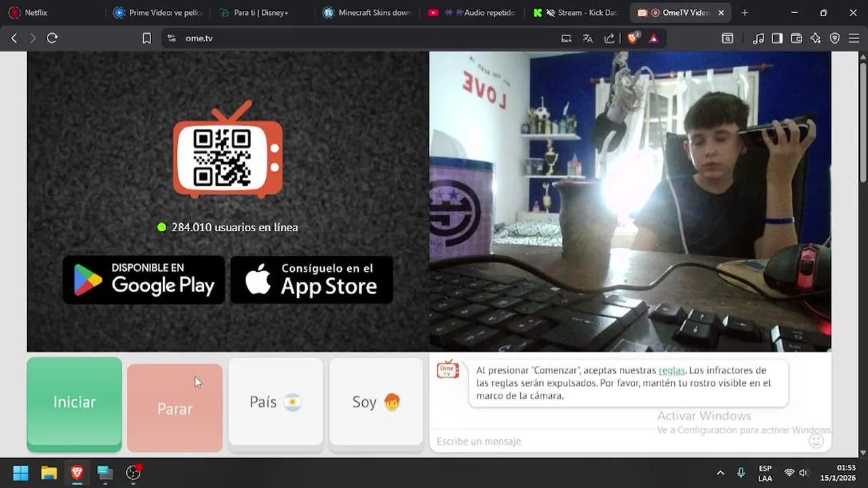The height and width of the screenshot is (488, 868).
Task: Switch to the Audio repetido YouTube tab
Action: tap(471, 12)
